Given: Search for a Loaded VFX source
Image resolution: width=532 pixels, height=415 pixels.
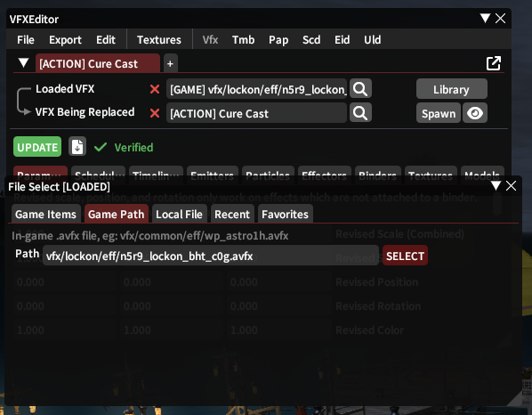Looking at the screenshot, I should pyautogui.click(x=360, y=89).
